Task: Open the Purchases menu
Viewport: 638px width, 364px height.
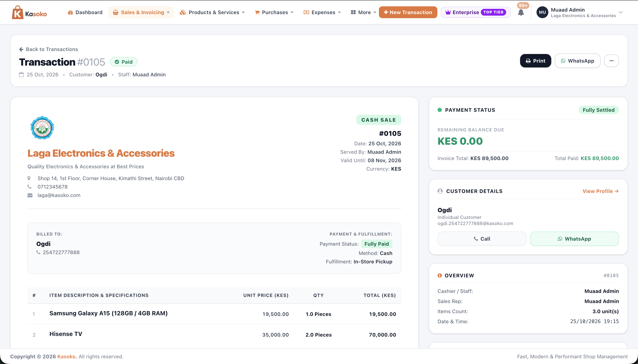Action: coord(274,12)
